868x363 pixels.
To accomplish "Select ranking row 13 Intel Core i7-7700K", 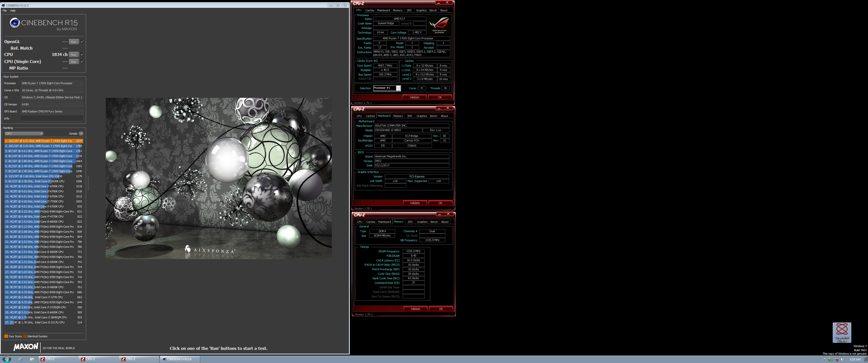I will [x=43, y=201].
